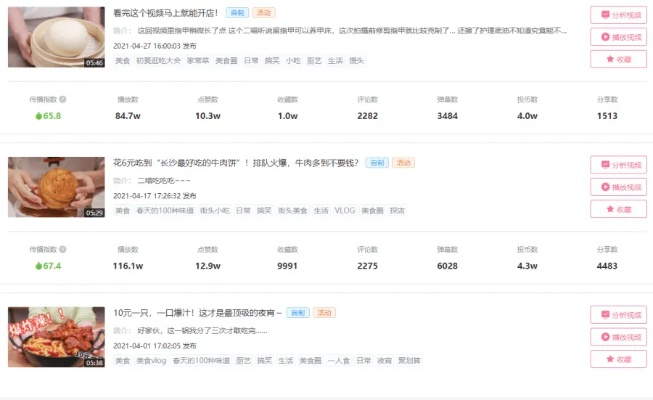
Task: Select the VLOG tag on the second video
Action: 345,211
